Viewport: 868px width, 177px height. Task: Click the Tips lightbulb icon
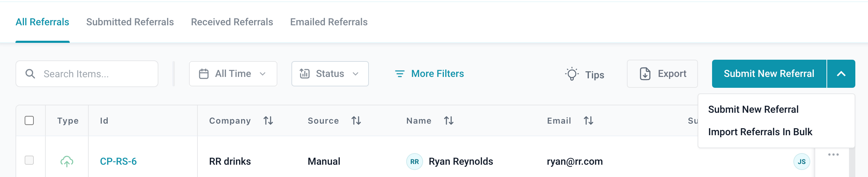(x=572, y=74)
